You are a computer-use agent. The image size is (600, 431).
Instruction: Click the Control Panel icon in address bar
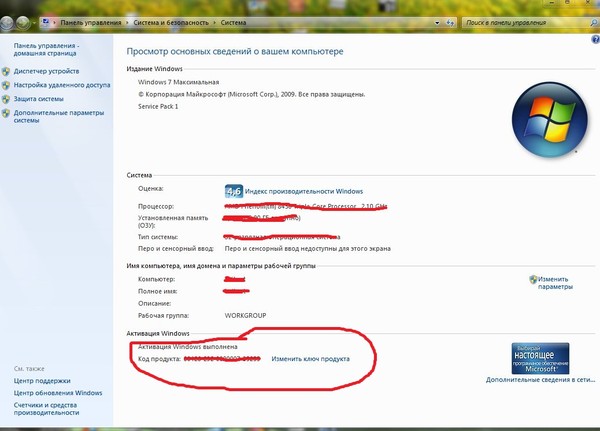click(46, 23)
